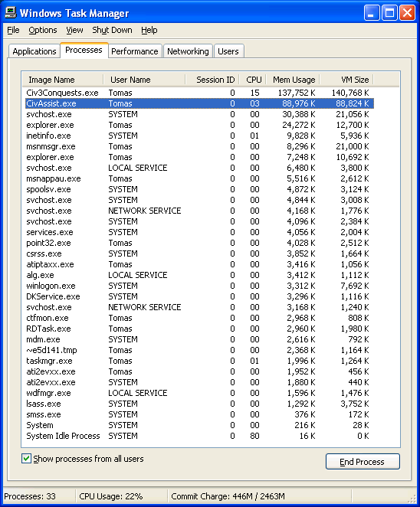
Task: Select the RDTask.exe process
Action: 198,329
